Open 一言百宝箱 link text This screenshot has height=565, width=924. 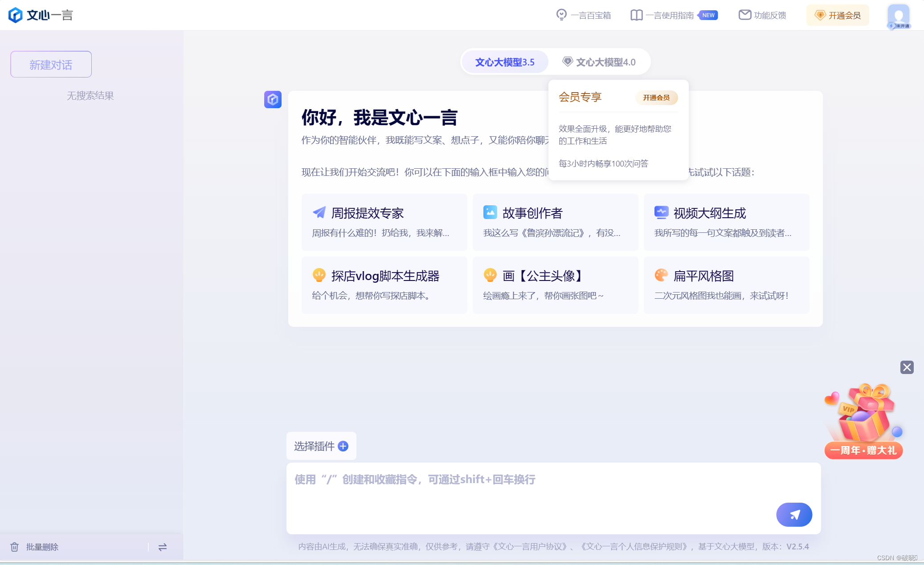coord(591,15)
